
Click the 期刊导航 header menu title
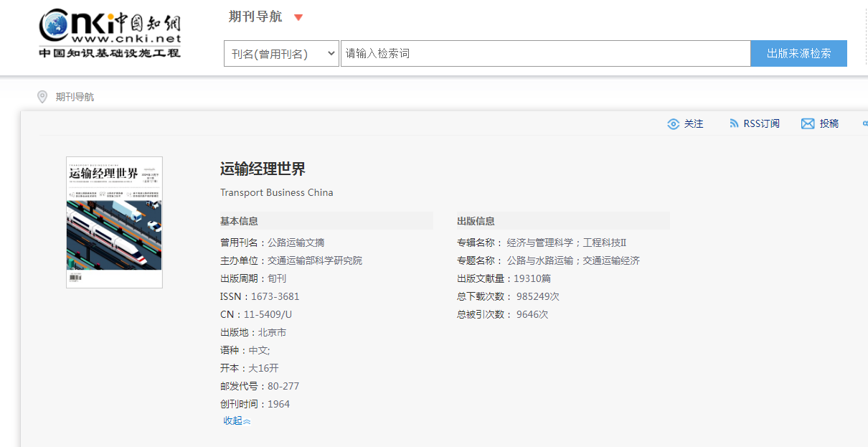(255, 17)
